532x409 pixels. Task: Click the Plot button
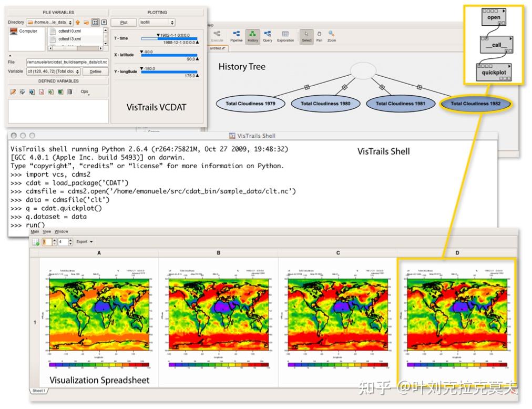pos(124,23)
